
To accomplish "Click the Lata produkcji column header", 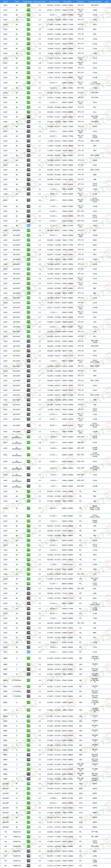I will click(x=54, y=2).
